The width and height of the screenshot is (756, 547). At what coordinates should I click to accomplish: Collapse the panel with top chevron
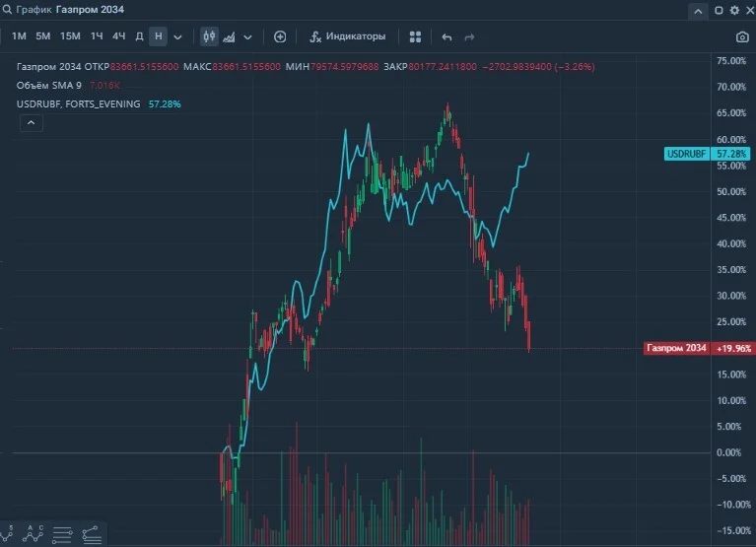698,11
